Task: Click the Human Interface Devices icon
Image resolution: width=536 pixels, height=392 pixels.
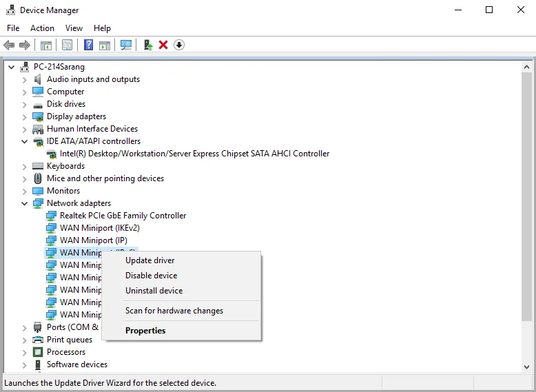Action: [x=38, y=129]
